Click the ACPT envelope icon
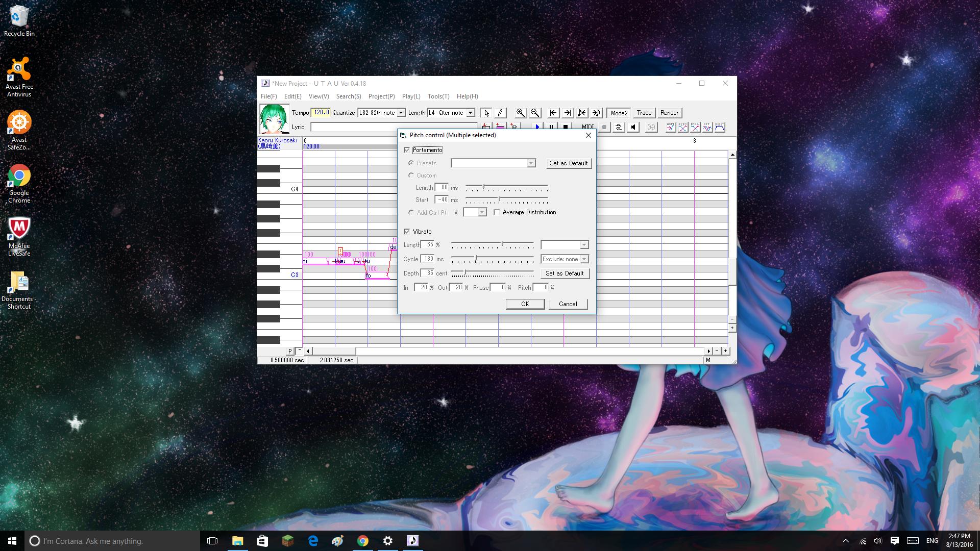Screen dimensions: 980x551 tap(671, 127)
